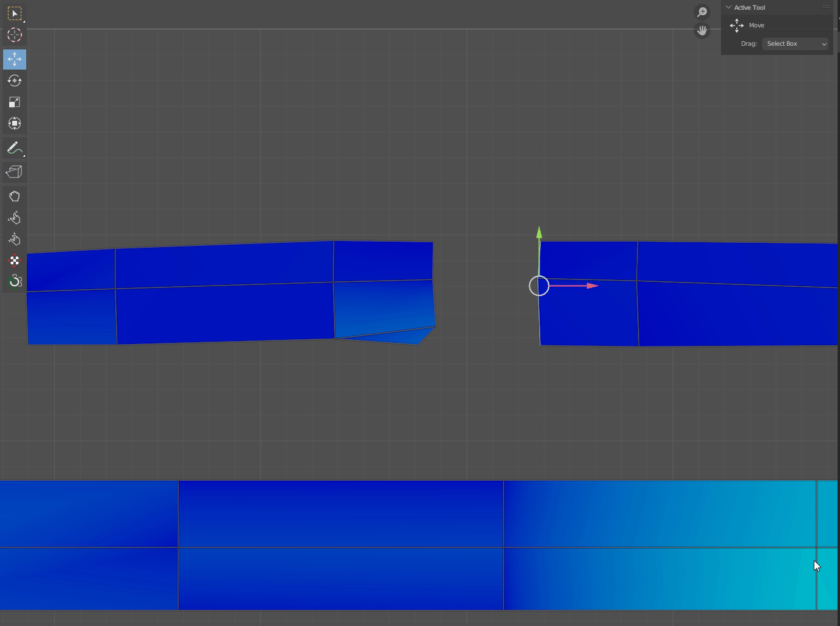Click the pan hand navigation gizmo
Viewport: 840px width, 626px height.
coord(701,31)
